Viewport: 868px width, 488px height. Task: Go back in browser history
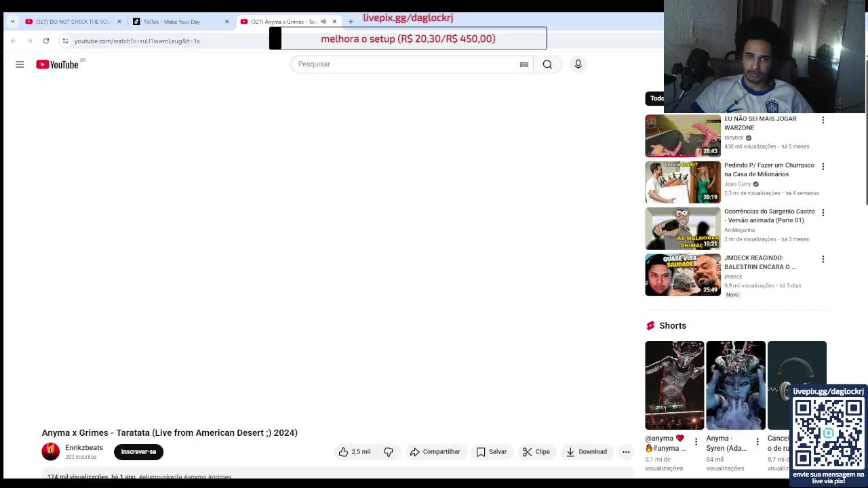pos(14,41)
